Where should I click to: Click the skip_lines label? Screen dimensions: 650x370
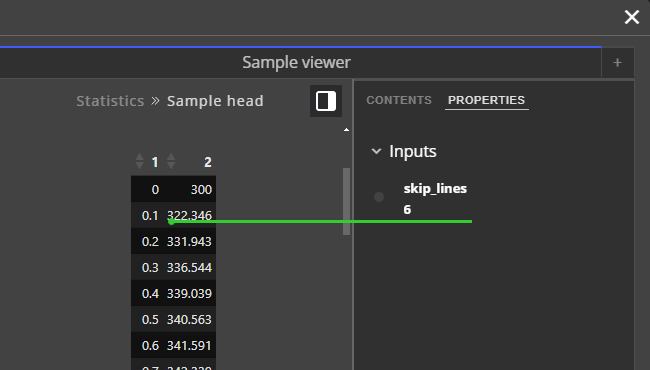tap(435, 189)
